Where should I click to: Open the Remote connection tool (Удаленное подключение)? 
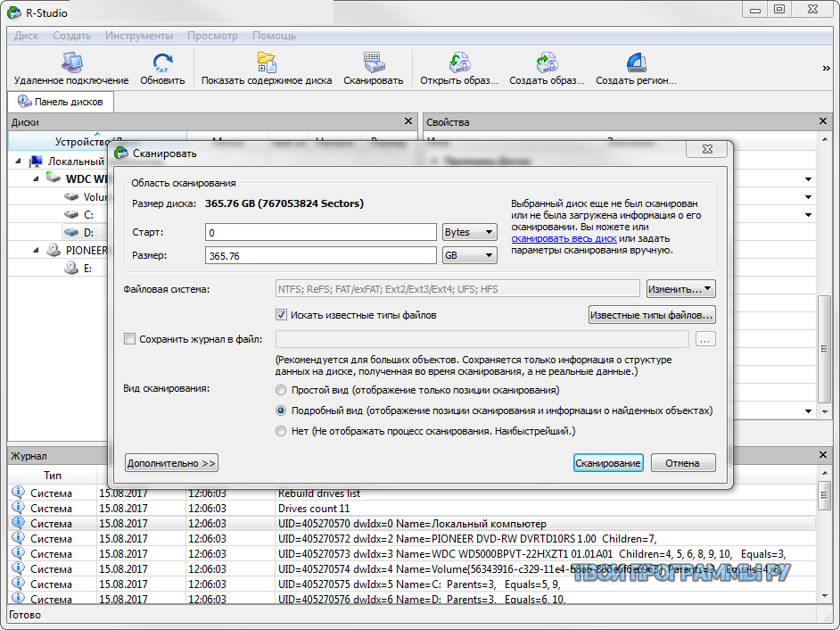[x=71, y=69]
